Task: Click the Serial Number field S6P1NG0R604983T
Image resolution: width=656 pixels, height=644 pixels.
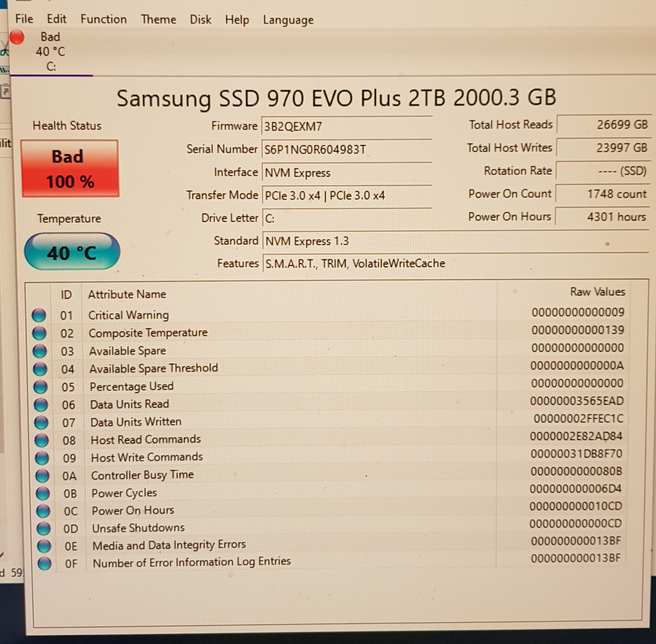Action: (347, 149)
